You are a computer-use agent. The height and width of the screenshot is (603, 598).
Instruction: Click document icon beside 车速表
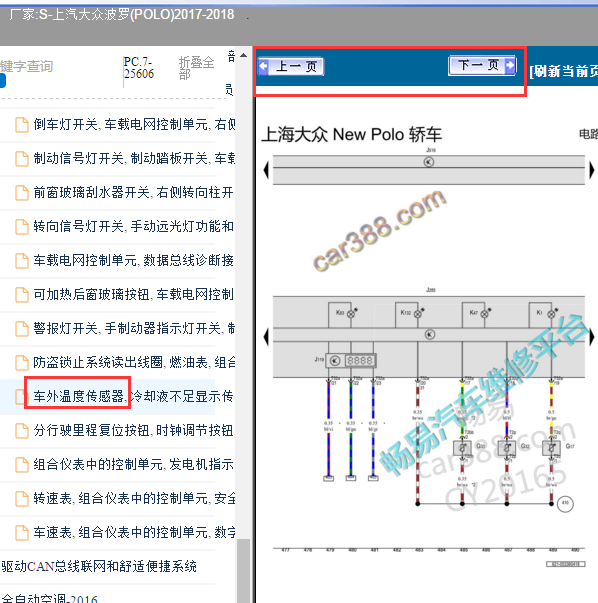pyautogui.click(x=22, y=532)
